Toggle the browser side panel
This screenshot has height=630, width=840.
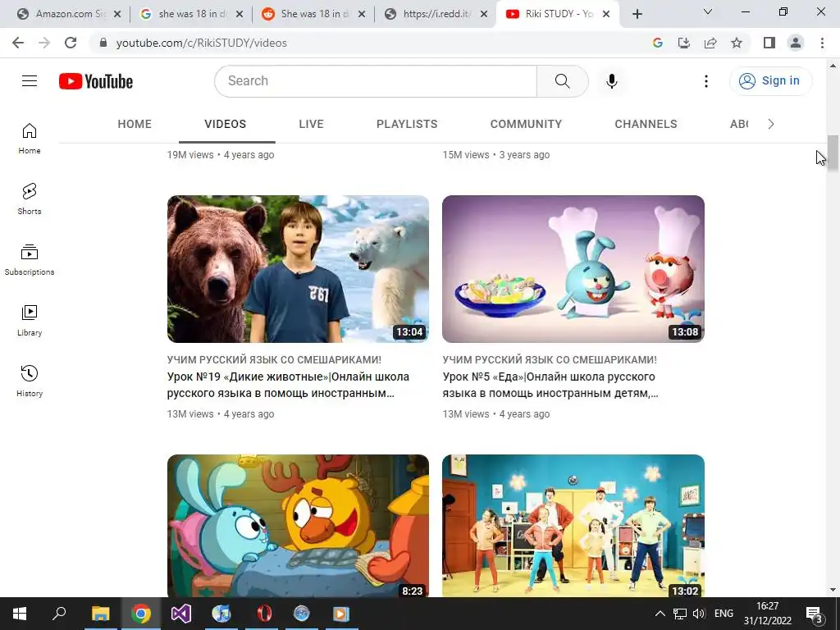[769, 43]
